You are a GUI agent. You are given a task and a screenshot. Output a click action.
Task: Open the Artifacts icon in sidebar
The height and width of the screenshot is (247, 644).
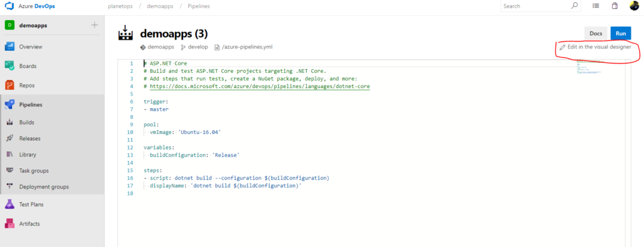10,224
